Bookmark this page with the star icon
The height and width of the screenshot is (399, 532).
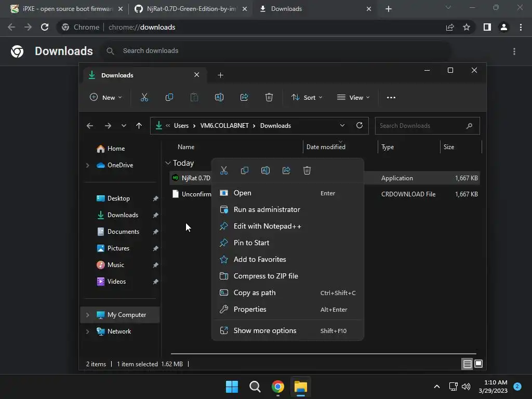click(x=467, y=27)
